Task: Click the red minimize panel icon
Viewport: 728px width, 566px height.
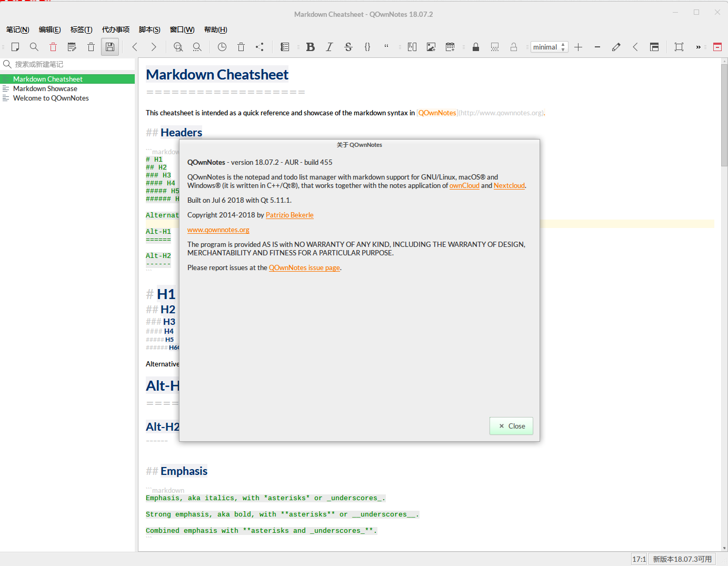Action: click(717, 47)
